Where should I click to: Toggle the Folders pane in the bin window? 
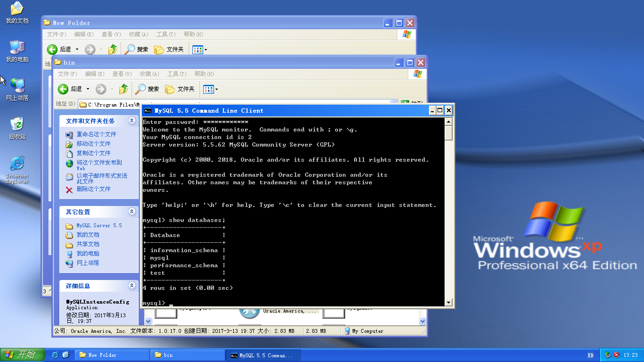coord(180,89)
